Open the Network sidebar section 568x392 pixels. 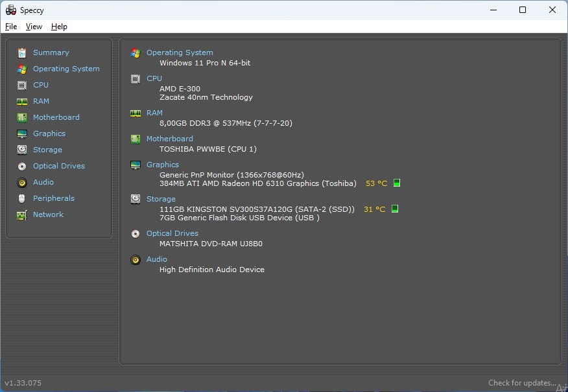click(x=48, y=214)
